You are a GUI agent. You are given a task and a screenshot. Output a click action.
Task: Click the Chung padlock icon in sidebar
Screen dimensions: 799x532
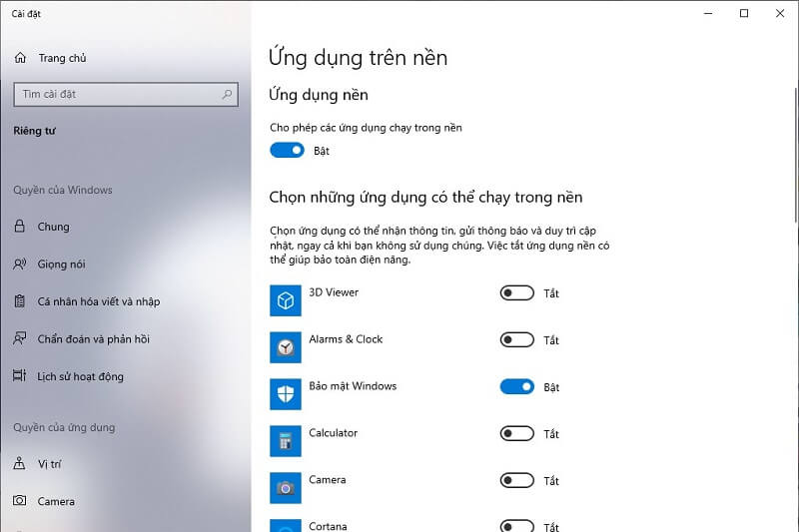20,227
